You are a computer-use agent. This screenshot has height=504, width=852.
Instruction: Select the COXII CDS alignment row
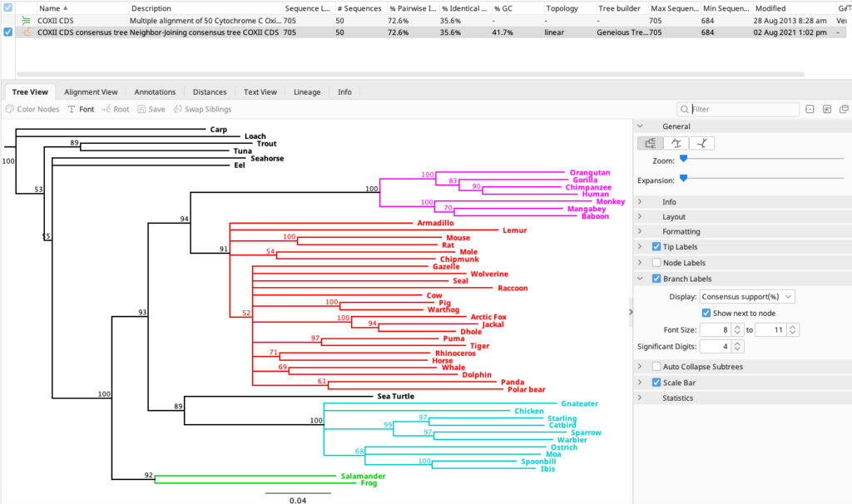click(54, 19)
